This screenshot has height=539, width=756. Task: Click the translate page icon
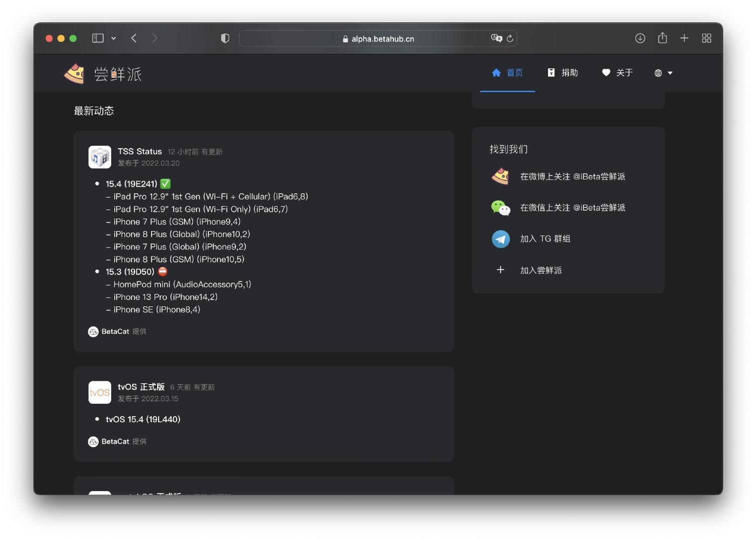pyautogui.click(x=496, y=38)
